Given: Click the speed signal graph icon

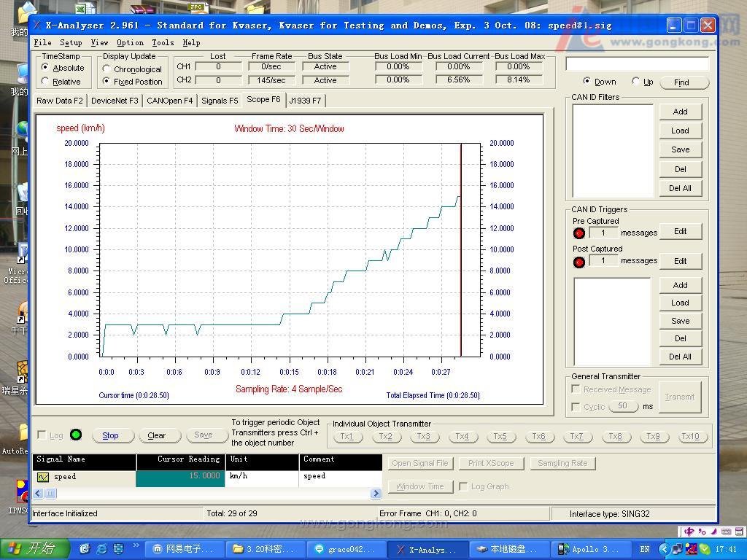Looking at the screenshot, I should (x=43, y=477).
